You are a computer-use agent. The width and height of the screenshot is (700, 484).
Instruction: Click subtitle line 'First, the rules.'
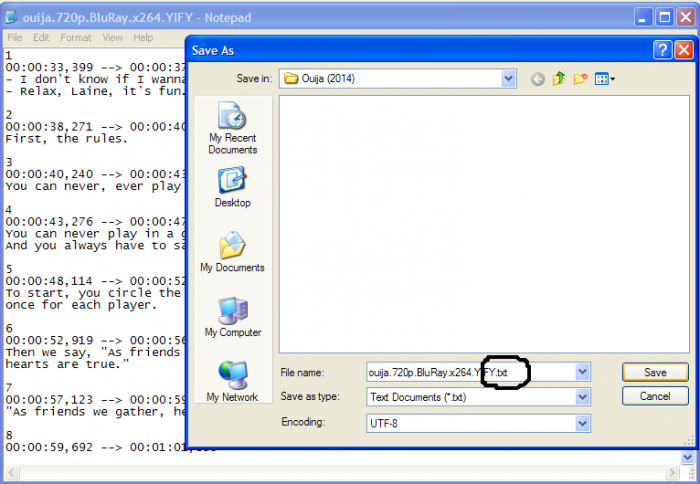[67, 139]
